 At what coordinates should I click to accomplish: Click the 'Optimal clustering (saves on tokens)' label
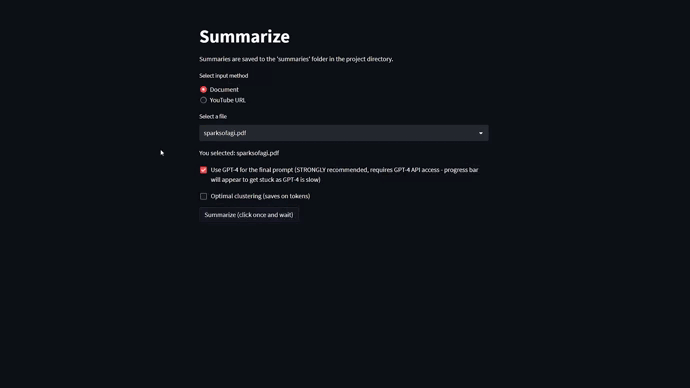click(x=260, y=196)
